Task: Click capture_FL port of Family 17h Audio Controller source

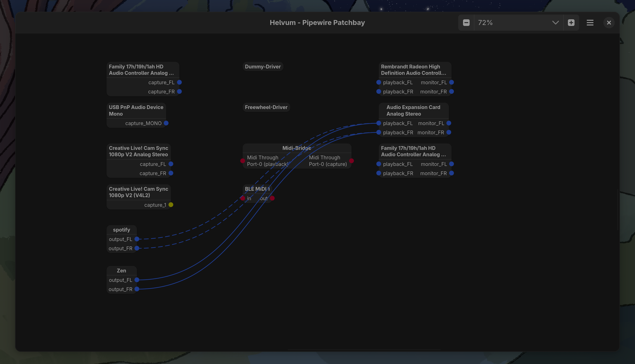Action: [179, 82]
